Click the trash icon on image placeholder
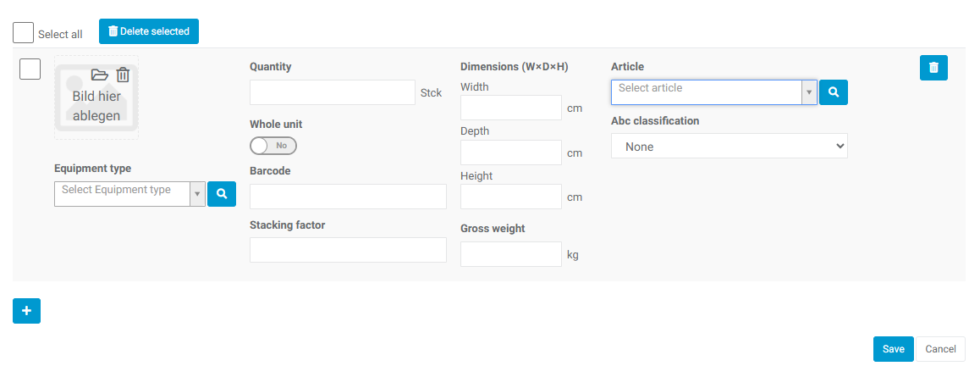The width and height of the screenshot is (980, 366). click(124, 75)
